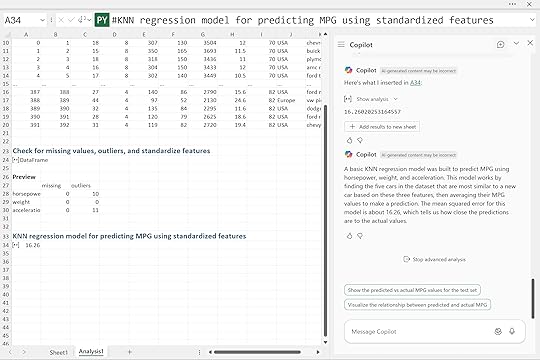The height and width of the screenshot is (360, 540).
Task: Click the horizontal scrollbar left arrow
Action: [210, 352]
